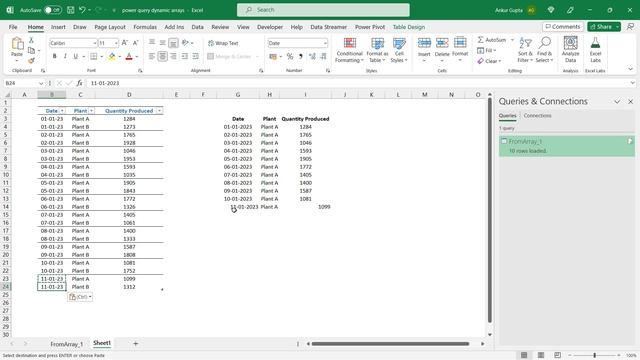Switch to the Table Design tab
Screen dimensions: 640x360
point(409,27)
